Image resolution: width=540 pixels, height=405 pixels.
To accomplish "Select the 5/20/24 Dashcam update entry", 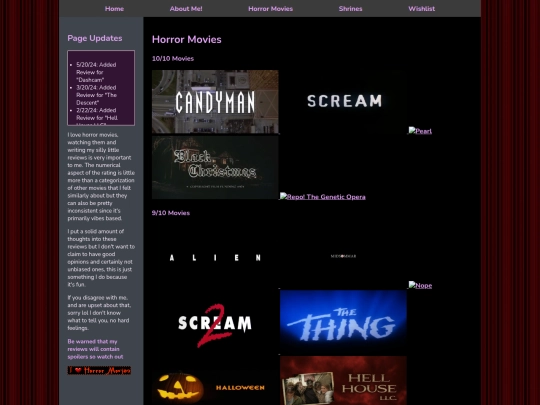I will pos(96,72).
